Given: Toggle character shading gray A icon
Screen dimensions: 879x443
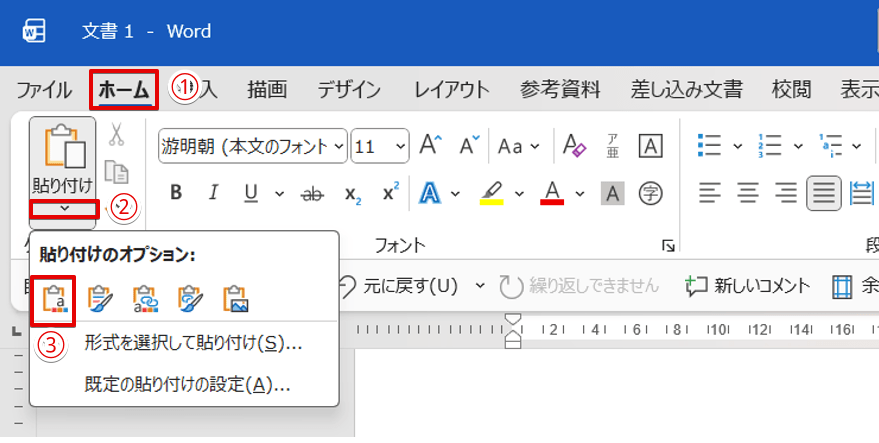Looking at the screenshot, I should pyautogui.click(x=613, y=194).
